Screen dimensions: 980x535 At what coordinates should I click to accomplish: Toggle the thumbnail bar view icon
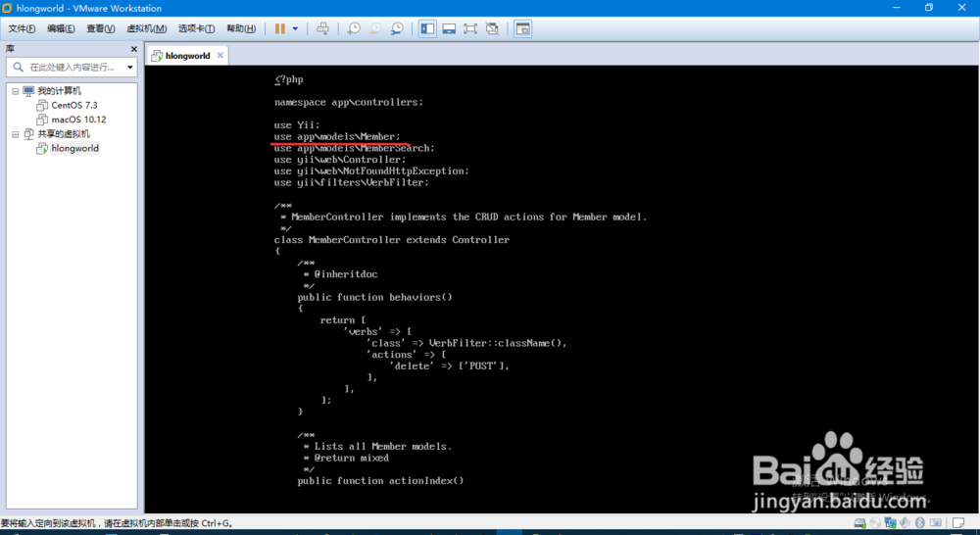(x=449, y=28)
